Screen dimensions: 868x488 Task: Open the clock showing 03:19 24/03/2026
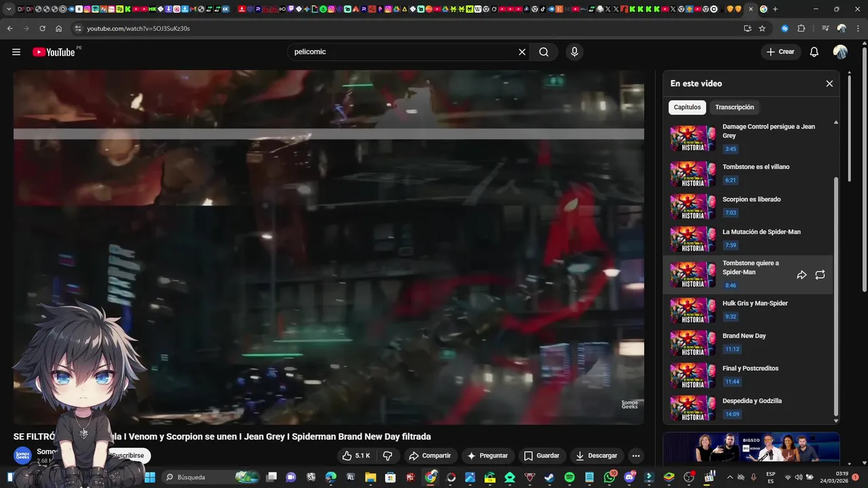pos(834,477)
